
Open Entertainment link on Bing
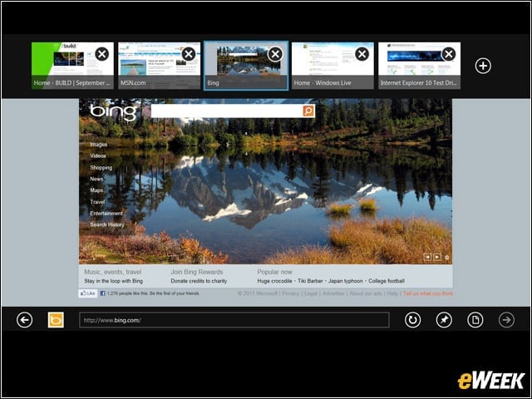coord(106,213)
